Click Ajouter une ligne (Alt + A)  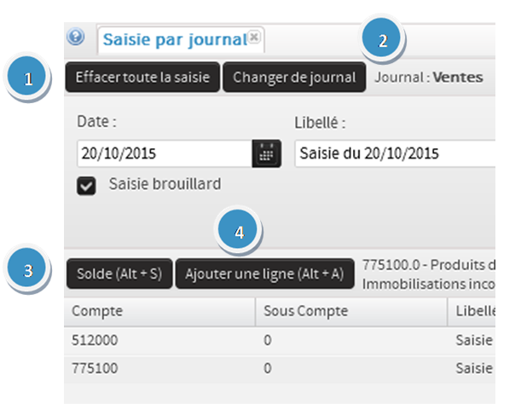[264, 274]
